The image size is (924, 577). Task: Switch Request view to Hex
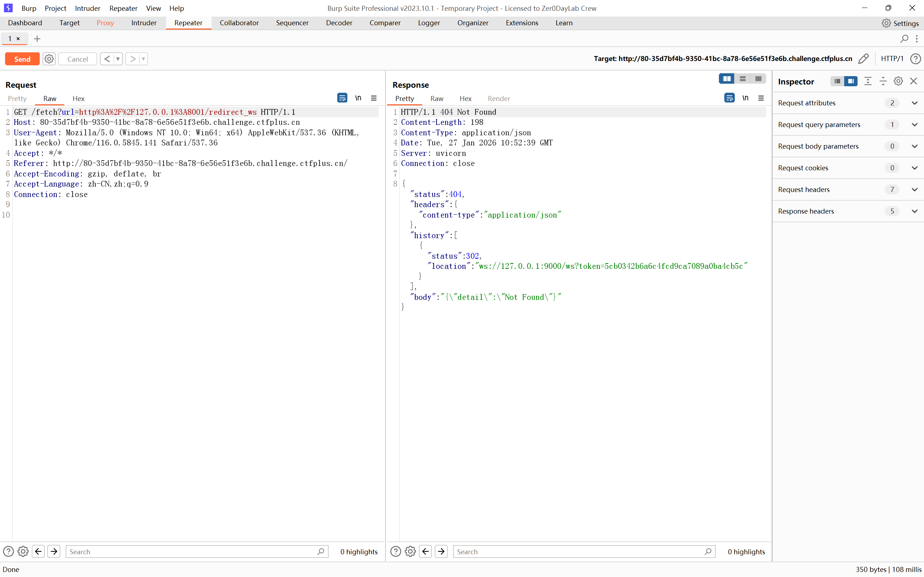pyautogui.click(x=78, y=99)
